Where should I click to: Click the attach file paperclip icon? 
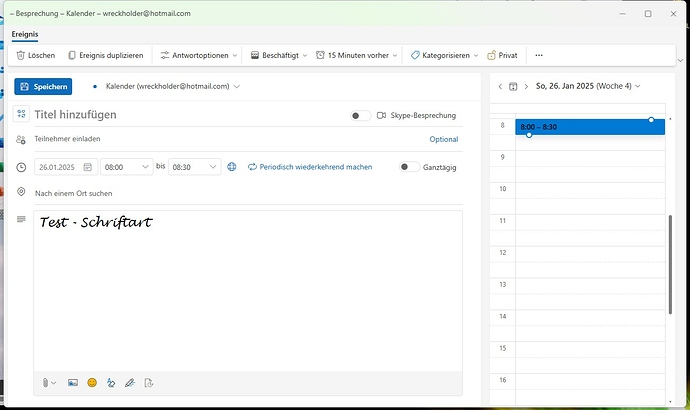click(45, 383)
